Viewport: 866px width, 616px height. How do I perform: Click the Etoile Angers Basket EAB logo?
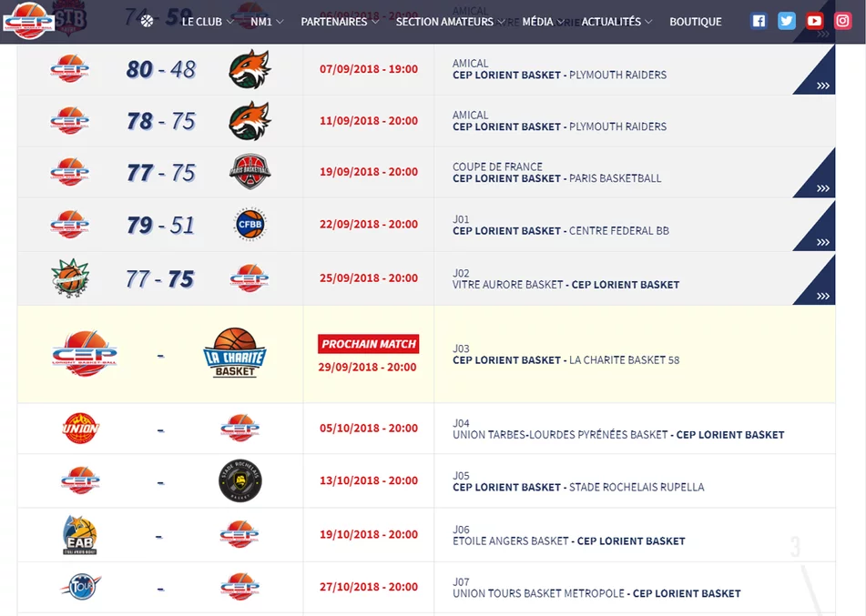coord(80,535)
